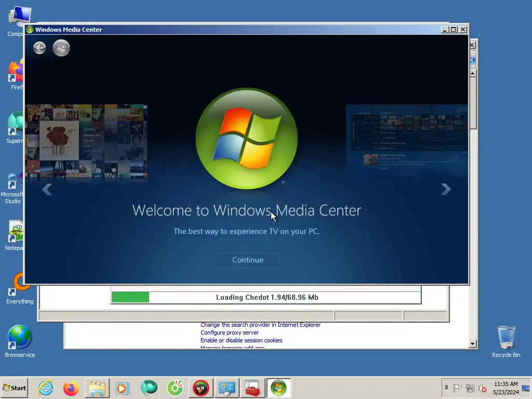Screen dimensions: 532x399
Task: Open Enable or disable session cookies link
Action: pos(241,340)
